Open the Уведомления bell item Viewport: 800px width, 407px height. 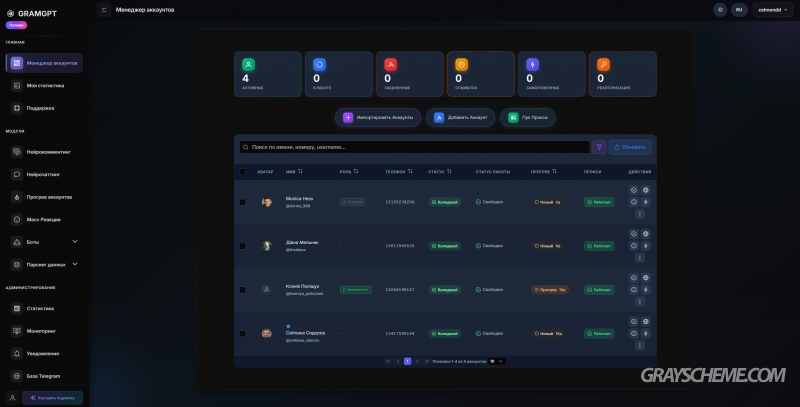42,353
